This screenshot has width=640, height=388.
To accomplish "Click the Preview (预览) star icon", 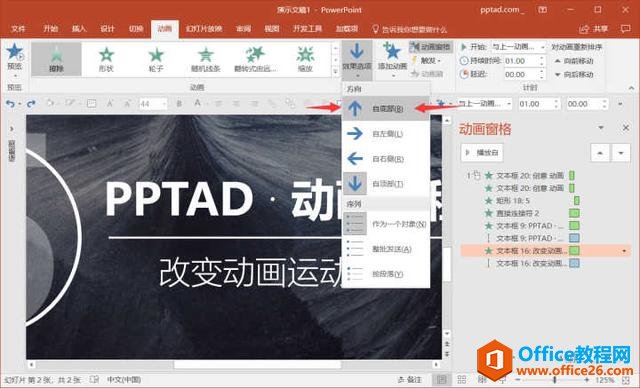I will (x=15, y=51).
